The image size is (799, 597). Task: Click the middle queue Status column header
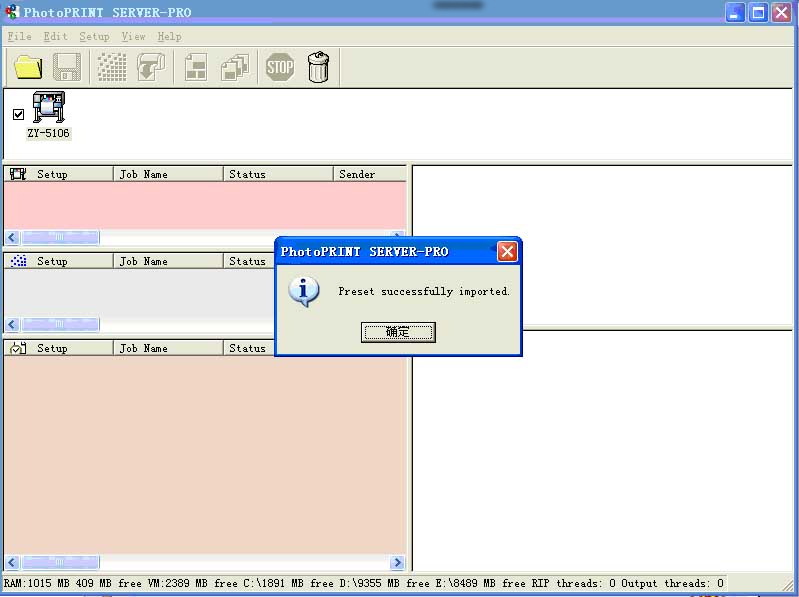pyautogui.click(x=249, y=261)
